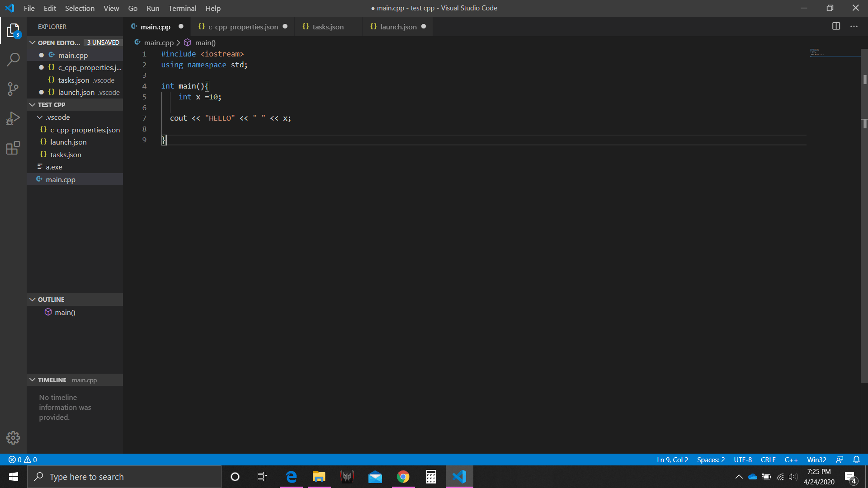Select a.exe in file tree

75,167
